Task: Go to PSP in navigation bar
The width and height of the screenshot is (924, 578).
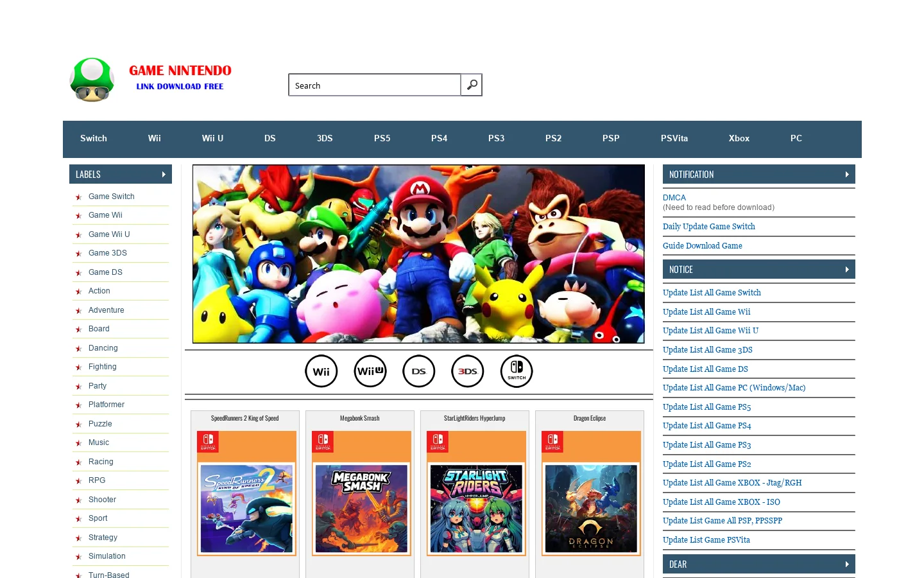Action: 611,138
